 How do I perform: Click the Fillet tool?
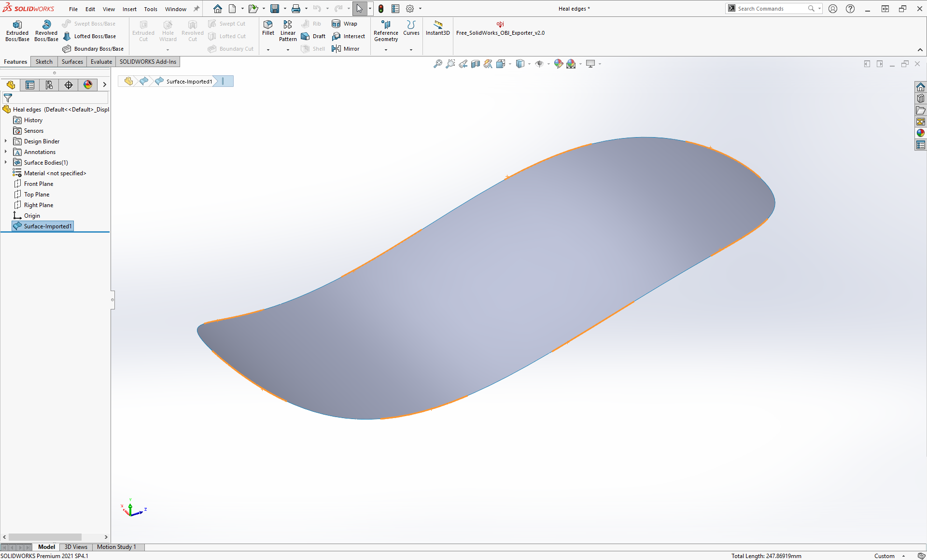[268, 28]
